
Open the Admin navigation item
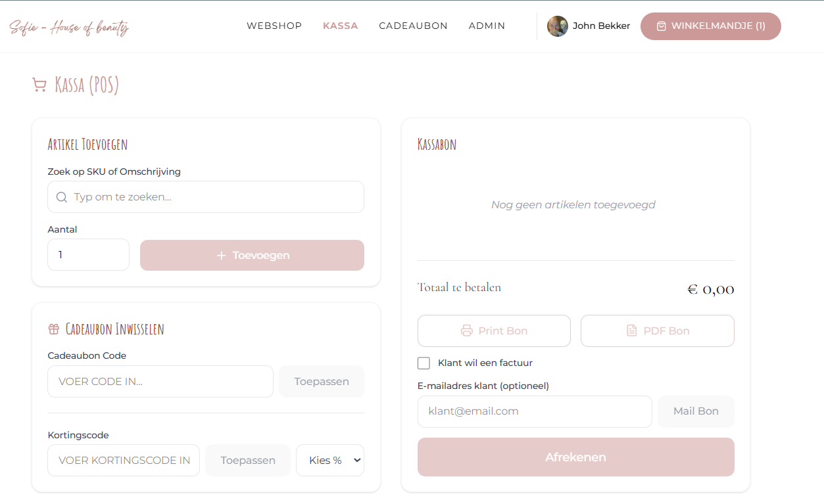487,26
